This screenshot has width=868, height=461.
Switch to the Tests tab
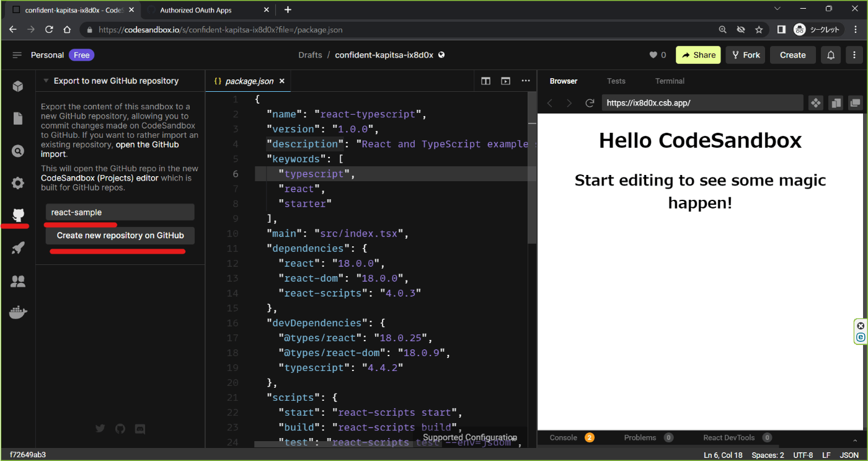coord(616,81)
